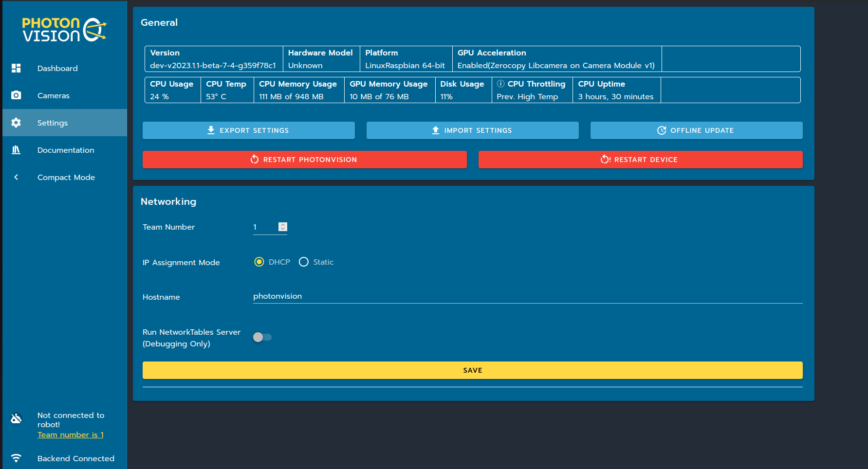
Task: Click the restart icon in Restart PhotonVision
Action: pyautogui.click(x=255, y=160)
